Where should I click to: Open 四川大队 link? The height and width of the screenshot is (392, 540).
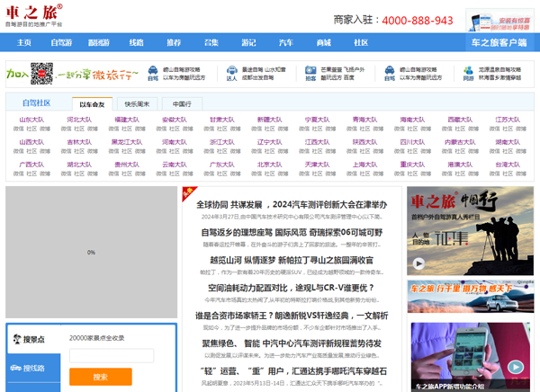[412, 142]
